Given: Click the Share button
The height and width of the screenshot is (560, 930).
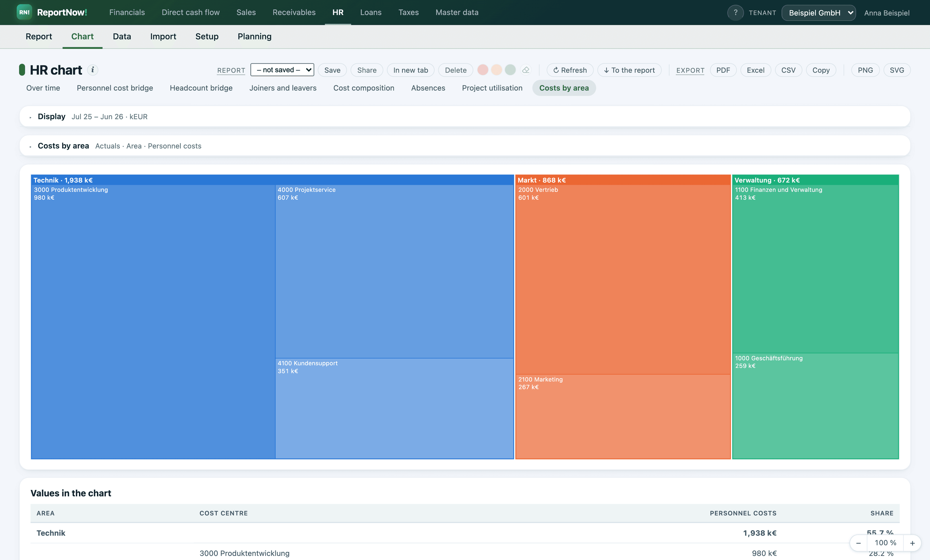Looking at the screenshot, I should [367, 70].
